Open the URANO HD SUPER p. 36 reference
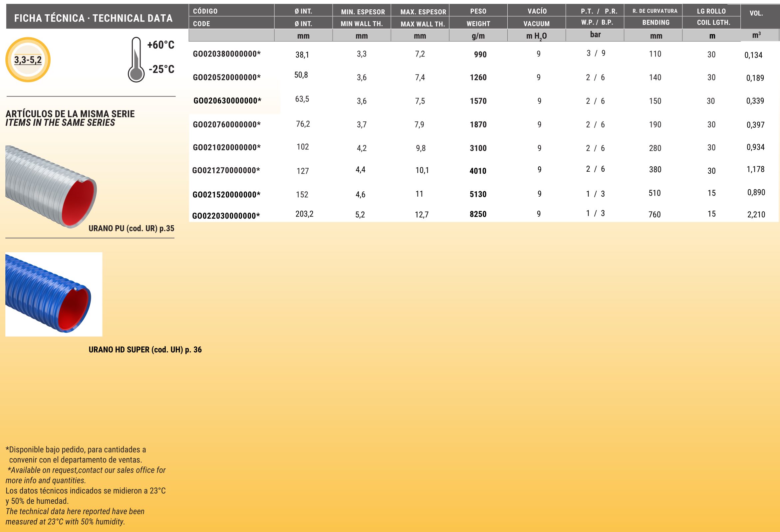 [145, 350]
